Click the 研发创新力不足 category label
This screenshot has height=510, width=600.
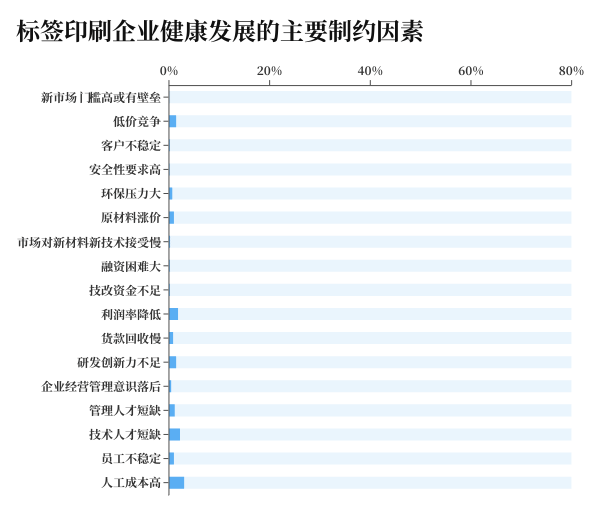pyautogui.click(x=119, y=362)
